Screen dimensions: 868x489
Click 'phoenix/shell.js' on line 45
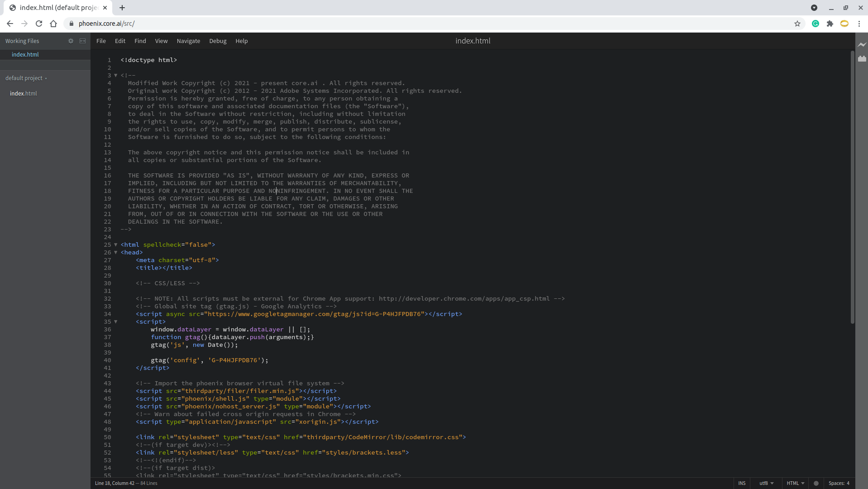click(x=215, y=399)
